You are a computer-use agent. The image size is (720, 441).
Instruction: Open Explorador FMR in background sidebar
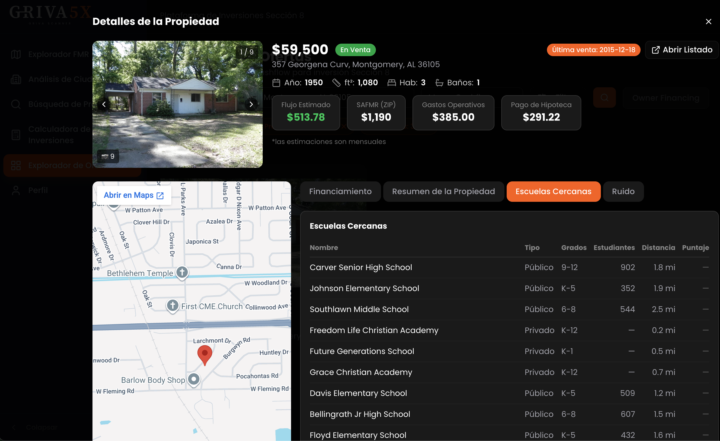click(x=50, y=54)
